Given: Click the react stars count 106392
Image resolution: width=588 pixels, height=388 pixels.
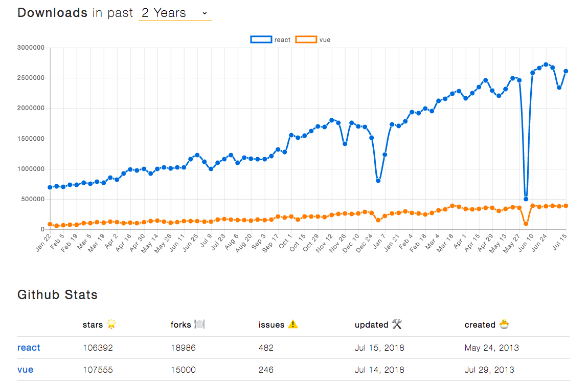Looking at the screenshot, I should click(98, 348).
